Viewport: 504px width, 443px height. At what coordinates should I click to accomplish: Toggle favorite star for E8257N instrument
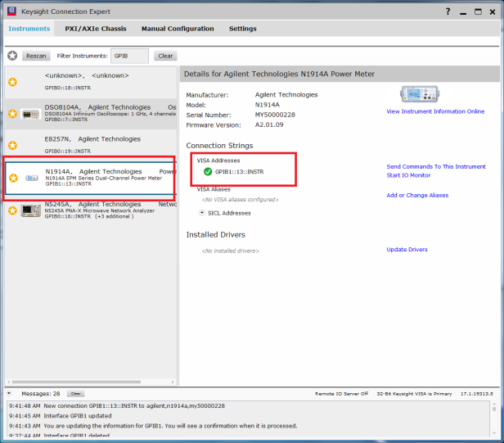coord(12,145)
